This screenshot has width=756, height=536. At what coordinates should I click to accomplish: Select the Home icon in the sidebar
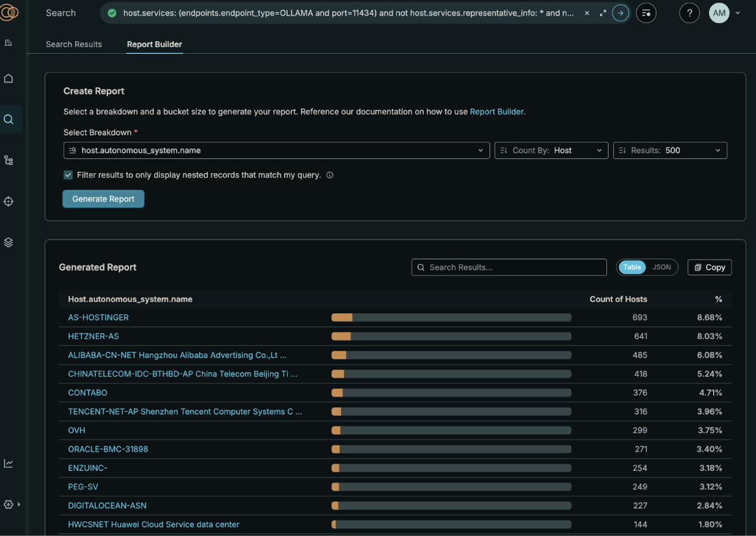pyautogui.click(x=9, y=78)
